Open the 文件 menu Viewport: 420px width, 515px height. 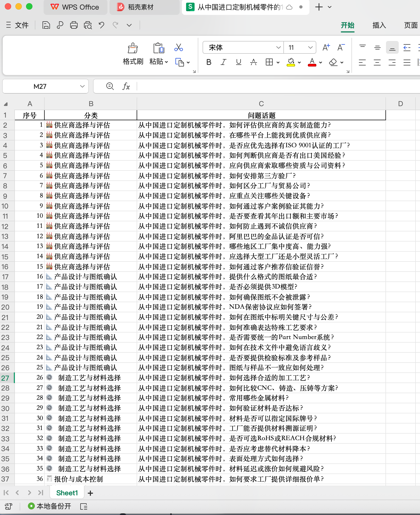coord(17,25)
